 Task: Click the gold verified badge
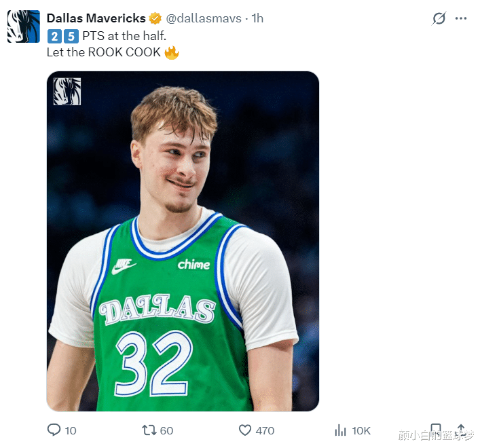[x=155, y=18]
